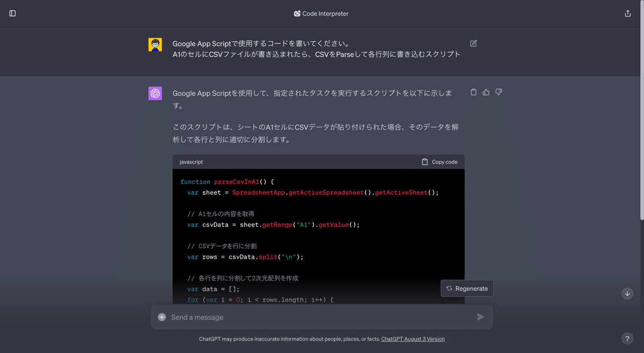Click the page vertical scrollbar thumb

pyautogui.click(x=641, y=110)
